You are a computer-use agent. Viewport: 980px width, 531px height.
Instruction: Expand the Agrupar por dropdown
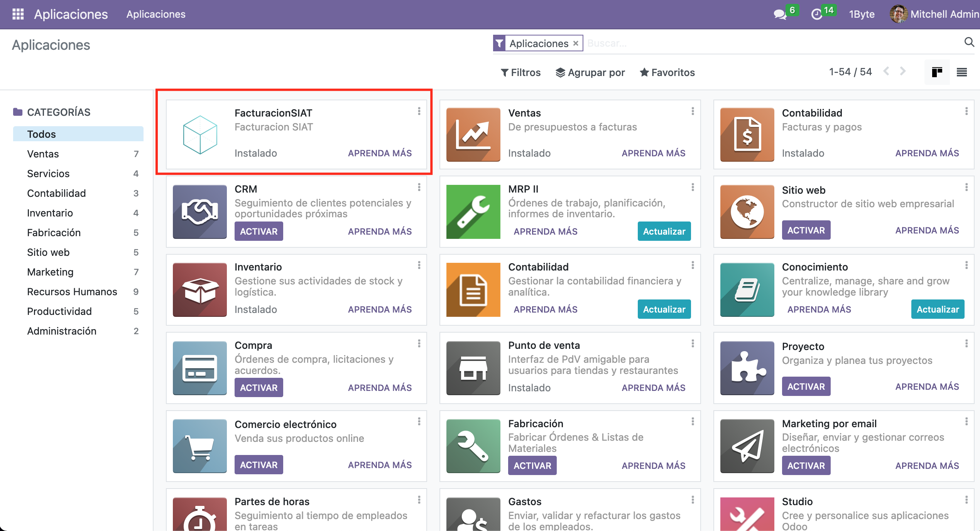pyautogui.click(x=590, y=73)
